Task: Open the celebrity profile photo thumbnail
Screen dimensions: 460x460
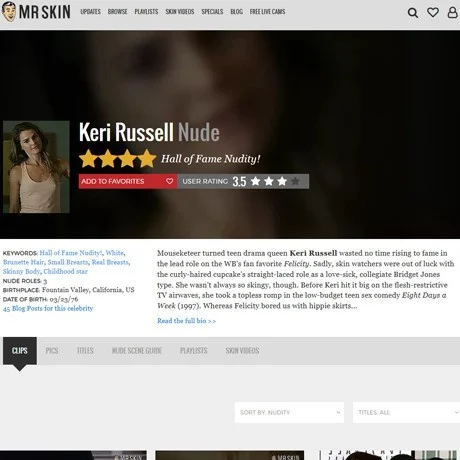Action: (x=36, y=167)
